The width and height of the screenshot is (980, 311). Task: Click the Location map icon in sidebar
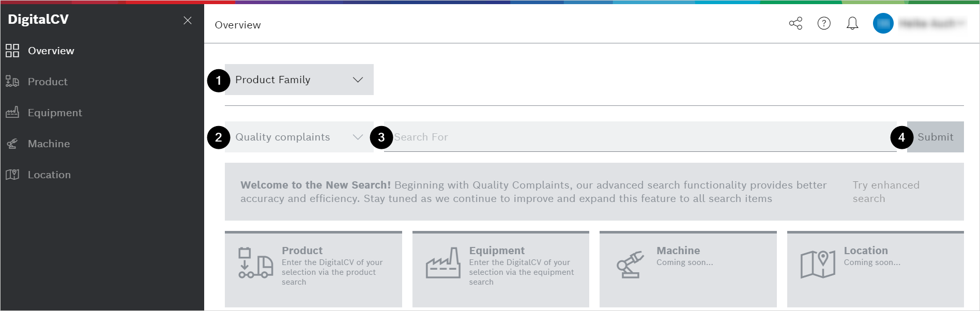pyautogui.click(x=12, y=175)
